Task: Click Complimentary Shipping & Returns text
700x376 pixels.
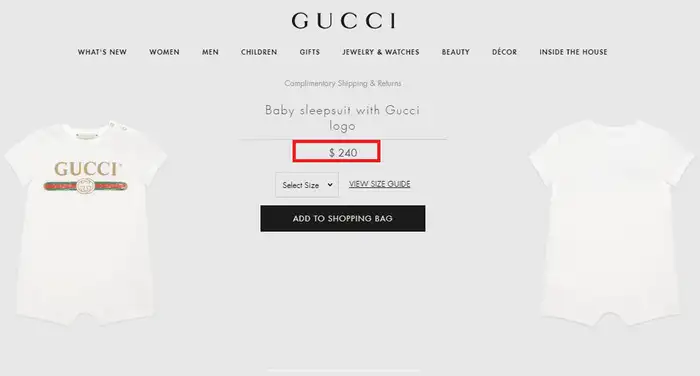Action: 343,84
